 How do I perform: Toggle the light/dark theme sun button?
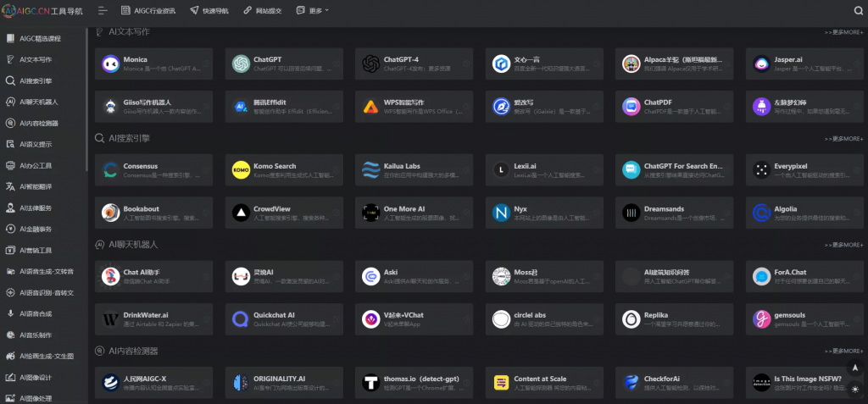click(854, 390)
